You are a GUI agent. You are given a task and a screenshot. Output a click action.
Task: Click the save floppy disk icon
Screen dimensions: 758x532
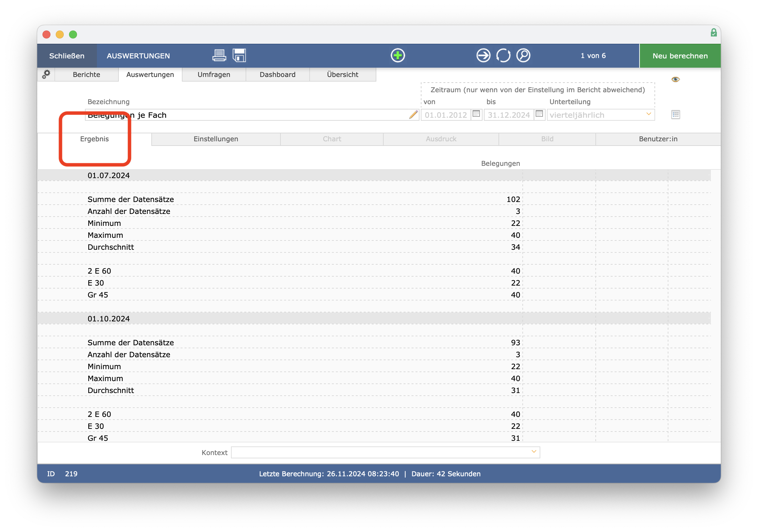pyautogui.click(x=239, y=55)
